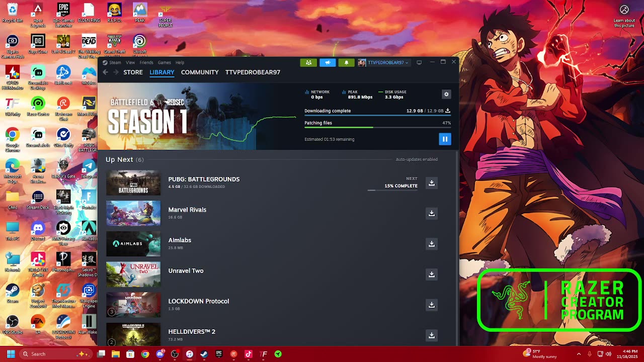Open Aimlabs title in queue
Image resolution: width=644 pixels, height=362 pixels.
pyautogui.click(x=180, y=240)
